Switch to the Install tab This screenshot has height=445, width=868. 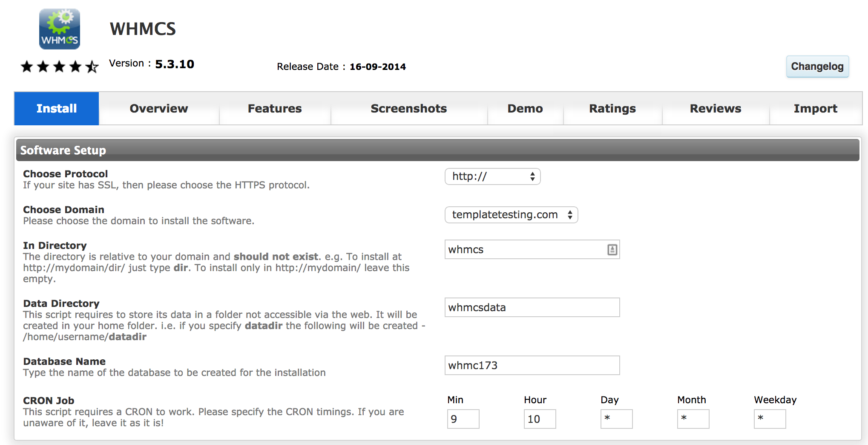click(57, 108)
